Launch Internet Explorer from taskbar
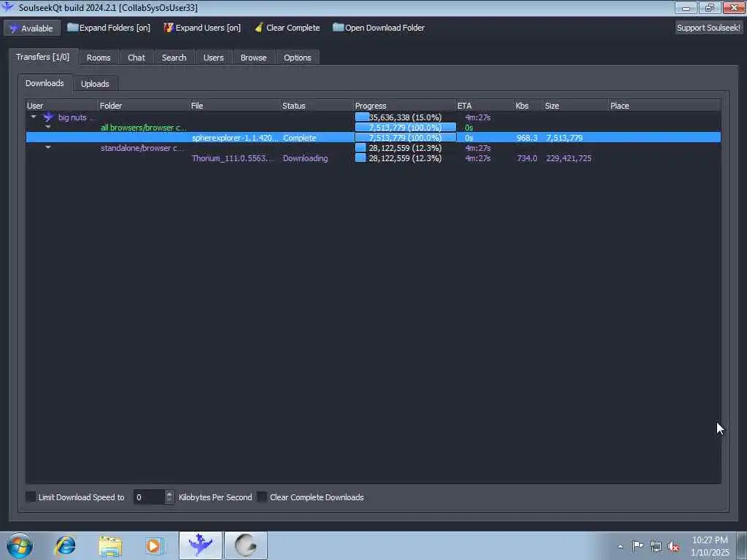Screen dimensions: 747x560 pos(65,545)
